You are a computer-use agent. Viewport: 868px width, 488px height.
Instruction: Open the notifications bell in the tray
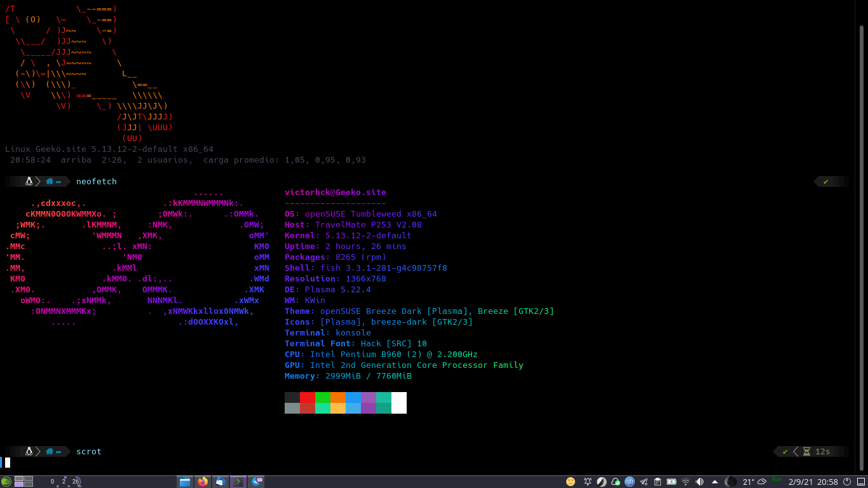[588, 482]
